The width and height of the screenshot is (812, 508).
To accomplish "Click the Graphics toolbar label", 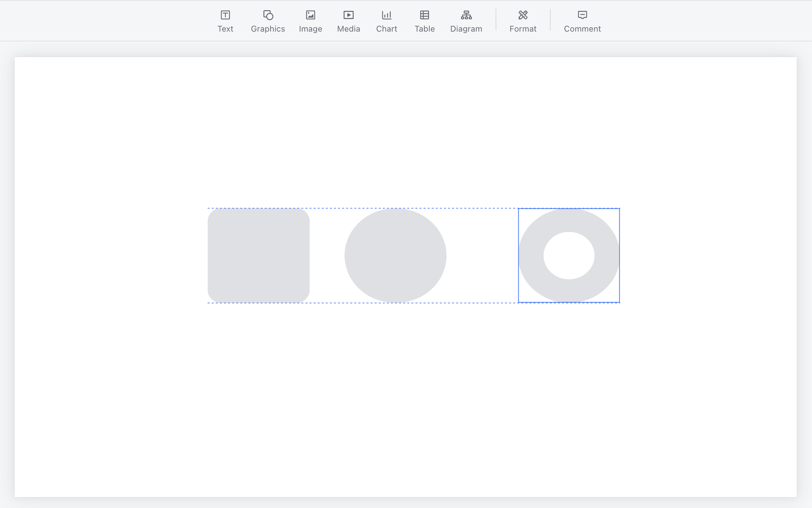I will (268, 29).
